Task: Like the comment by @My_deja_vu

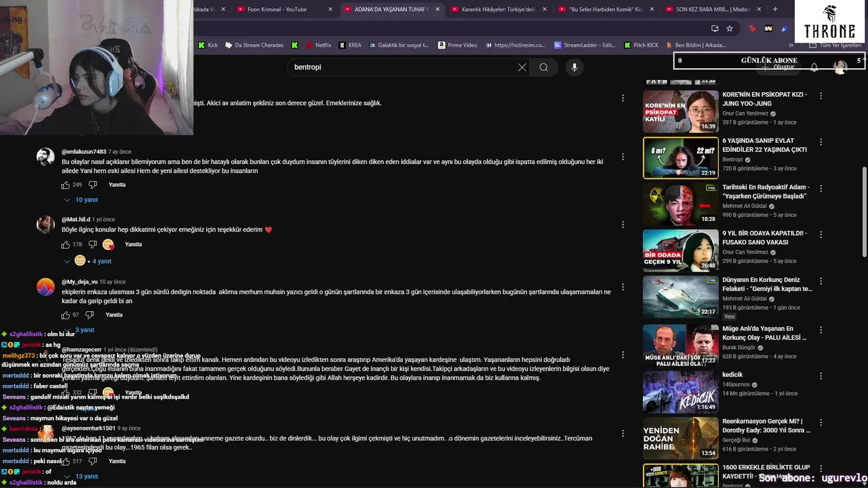Action: coord(66,315)
